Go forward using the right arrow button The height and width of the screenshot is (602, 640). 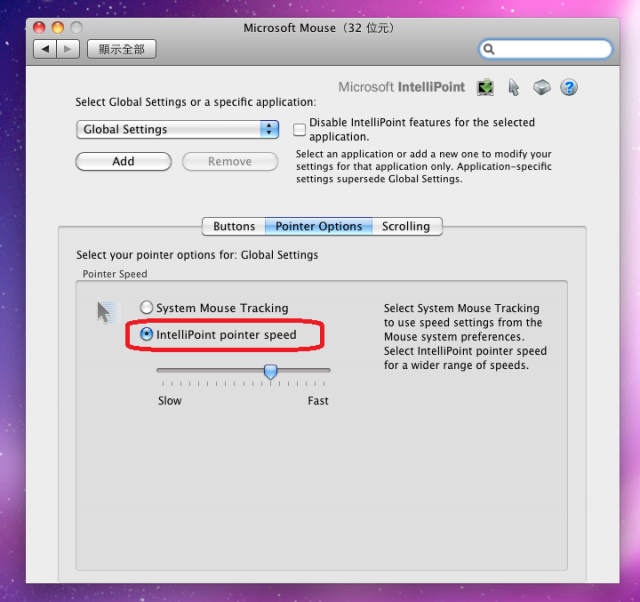coord(68,49)
